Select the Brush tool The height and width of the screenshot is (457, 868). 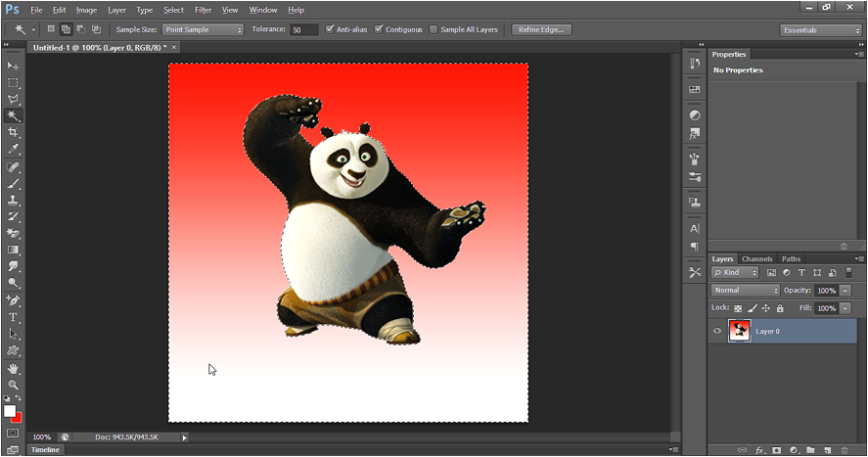tap(13, 184)
